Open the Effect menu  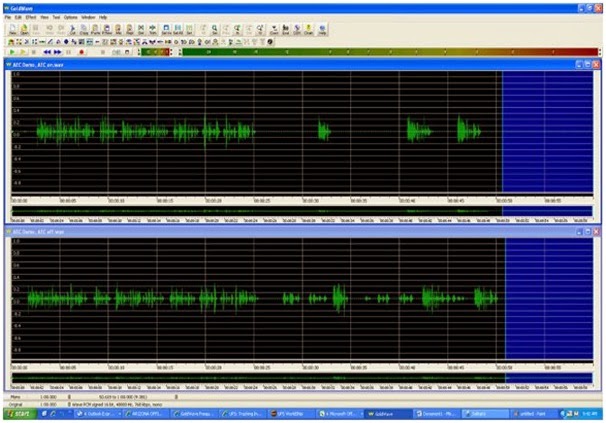[x=31, y=17]
